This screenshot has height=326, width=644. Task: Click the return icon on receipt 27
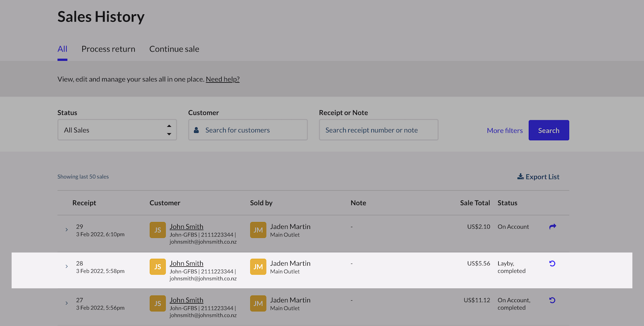(x=552, y=300)
